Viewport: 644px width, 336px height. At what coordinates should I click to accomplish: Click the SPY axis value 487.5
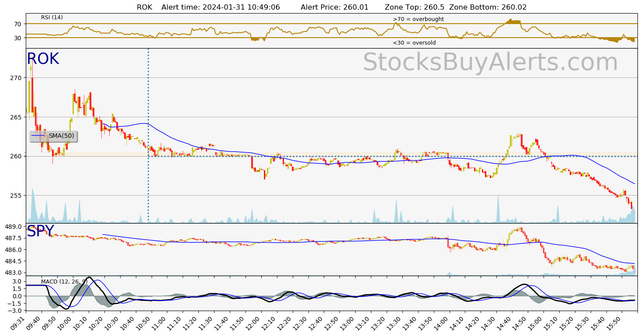pos(13,238)
